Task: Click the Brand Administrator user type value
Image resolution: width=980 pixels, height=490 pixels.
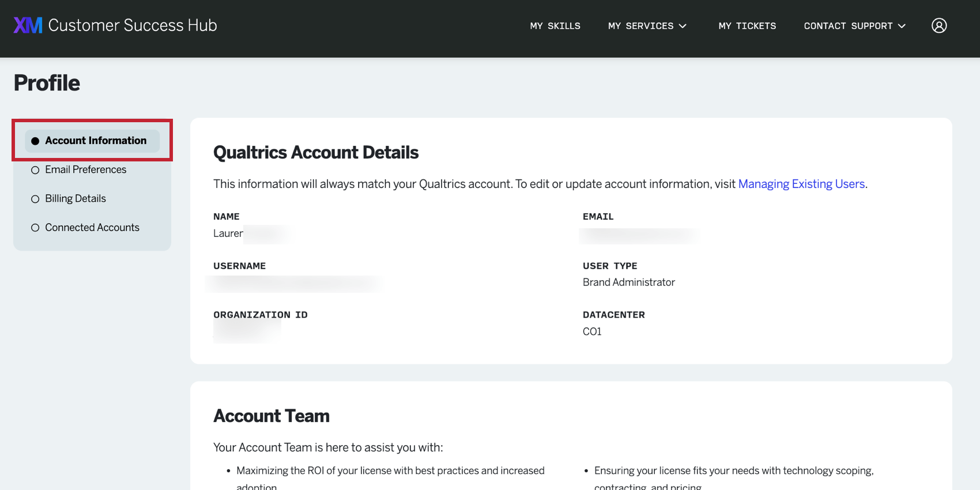Action: (x=628, y=282)
